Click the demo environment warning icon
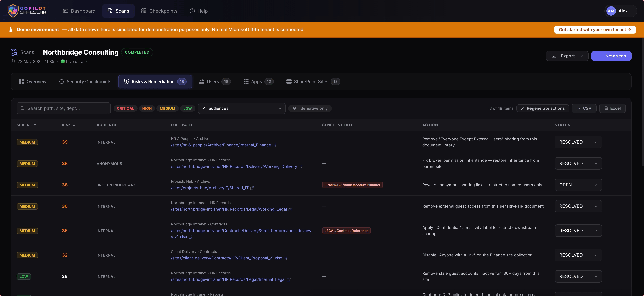 [x=11, y=29]
